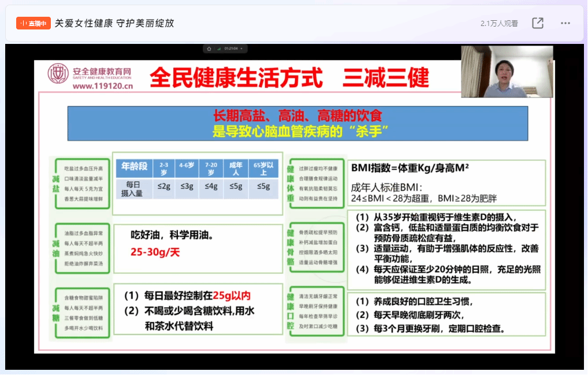588x375 pixels.
Task: Click the presenter webcam video thumbnail
Action: tap(507, 71)
